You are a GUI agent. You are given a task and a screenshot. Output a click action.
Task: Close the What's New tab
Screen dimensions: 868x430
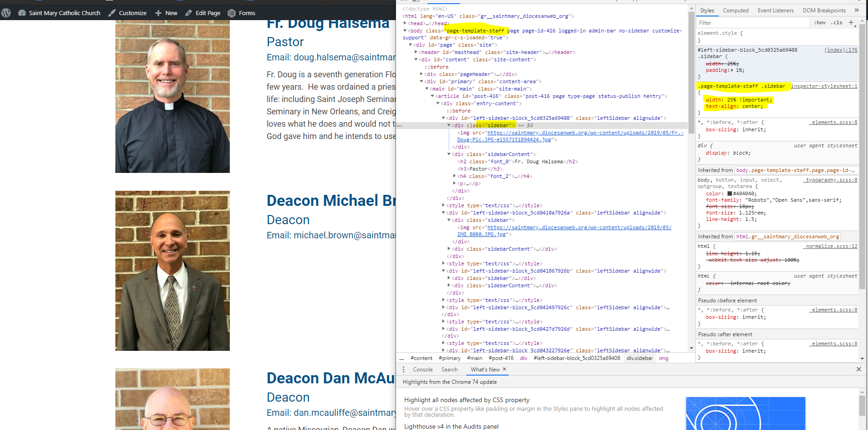(x=505, y=369)
